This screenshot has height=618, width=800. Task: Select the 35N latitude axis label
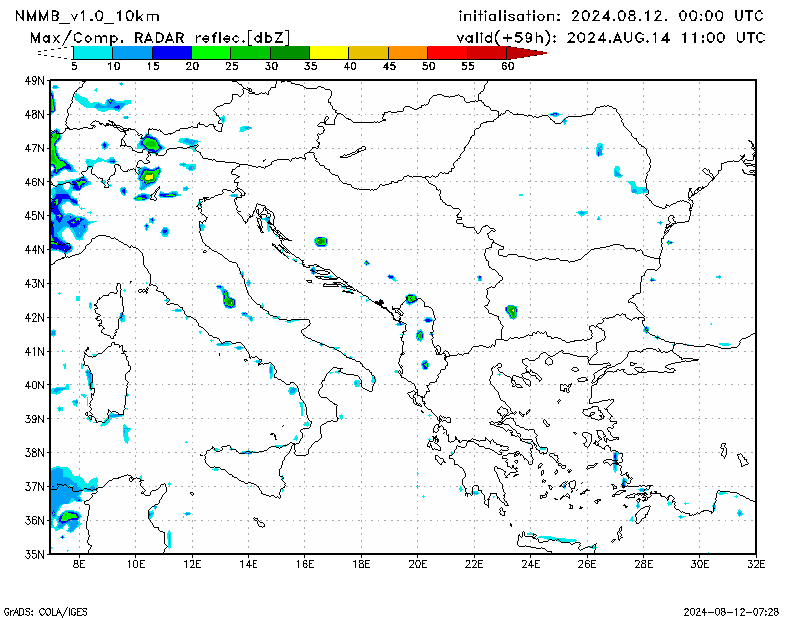(x=35, y=553)
